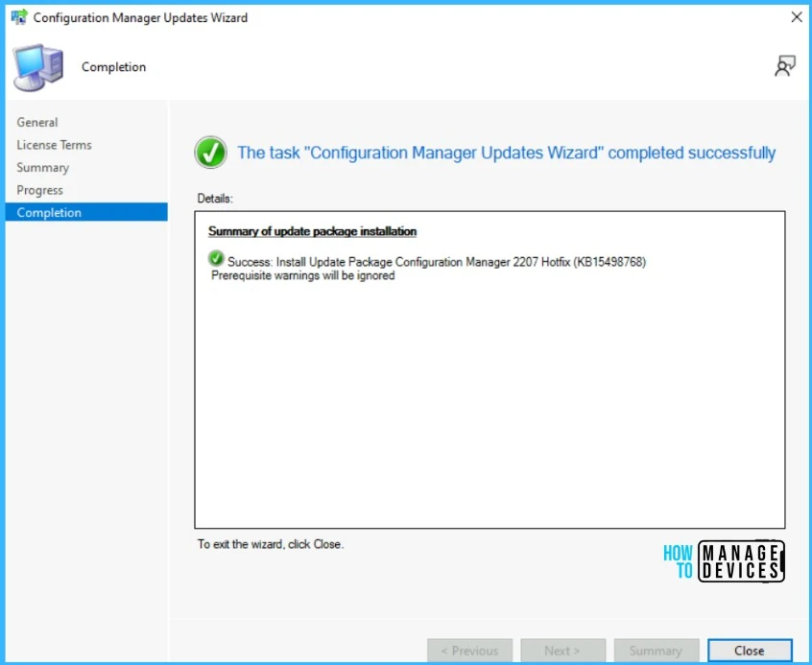812x665 pixels.
Task: Click the 'completed successfully' headline text
Action: (x=507, y=153)
